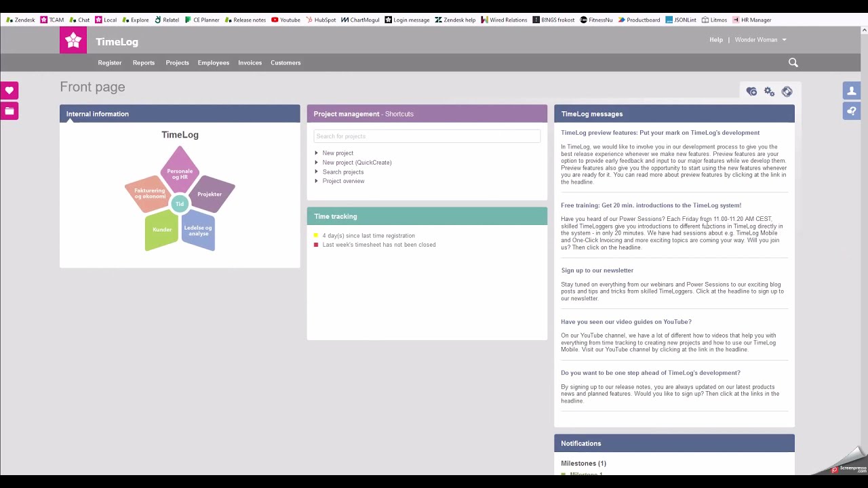Click Milestones (1) notification heading
The image size is (868, 488).
[584, 464]
